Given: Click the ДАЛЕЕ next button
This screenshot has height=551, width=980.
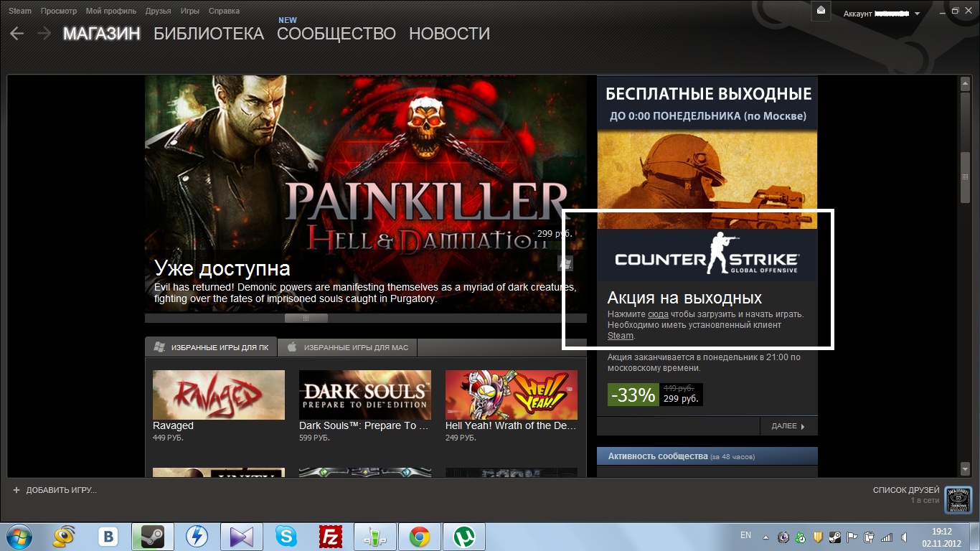Looking at the screenshot, I should pyautogui.click(x=788, y=426).
